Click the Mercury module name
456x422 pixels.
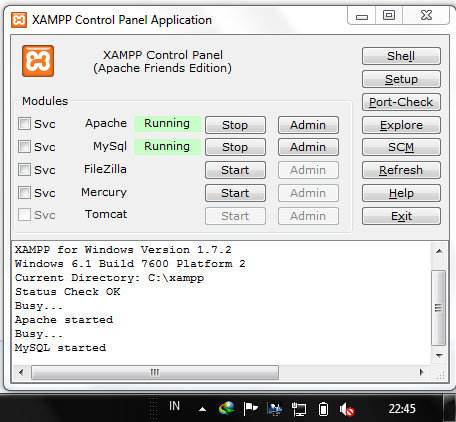coord(104,192)
